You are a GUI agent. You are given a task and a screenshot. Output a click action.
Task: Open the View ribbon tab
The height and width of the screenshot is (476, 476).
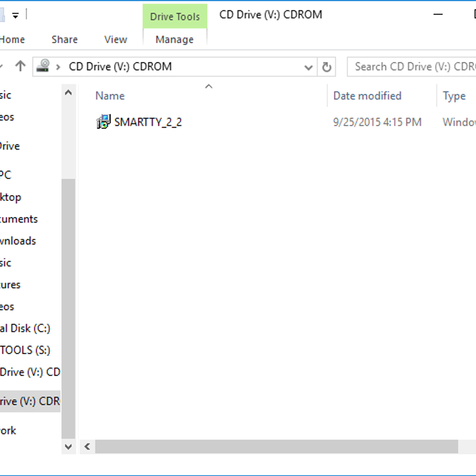[116, 40]
